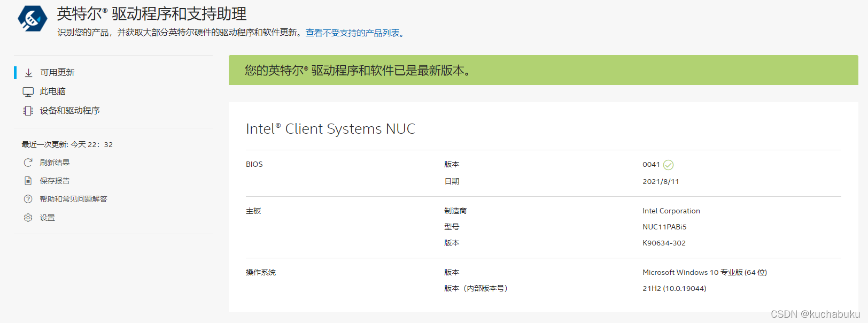This screenshot has width=868, height=323.
Task: Go to 设备和驱动程序 page
Action: point(70,111)
